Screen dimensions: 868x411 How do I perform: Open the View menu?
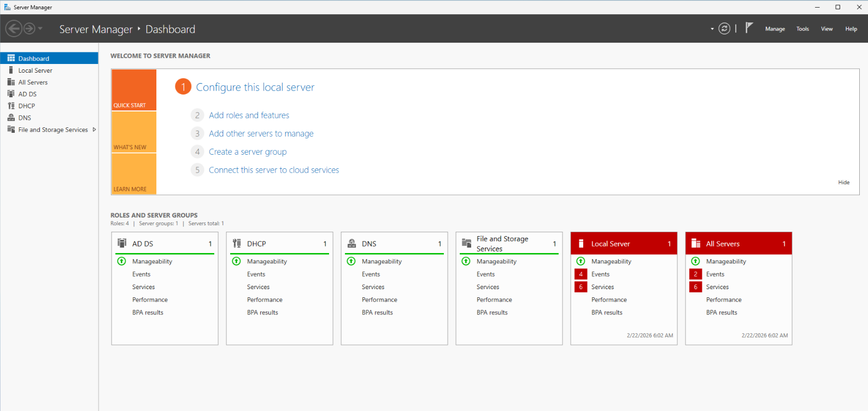(x=826, y=29)
